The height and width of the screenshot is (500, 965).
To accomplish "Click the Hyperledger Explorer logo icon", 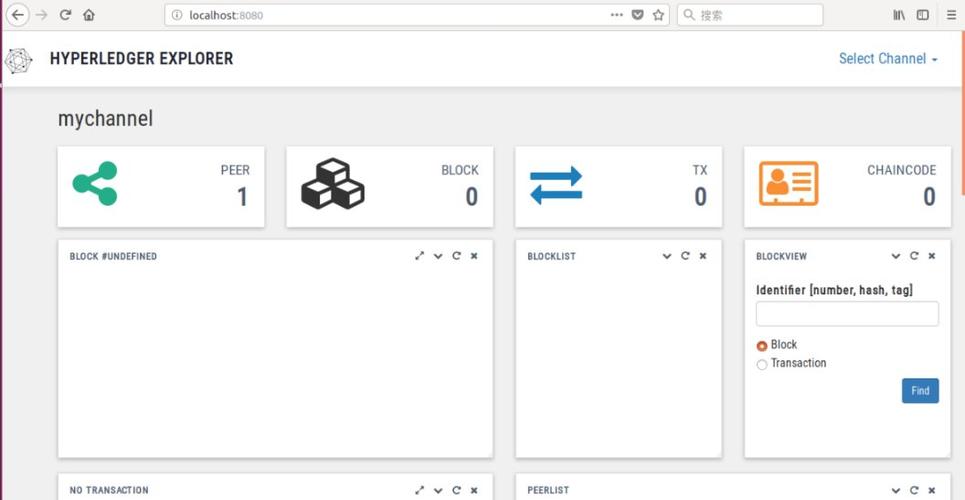I will point(19,60).
